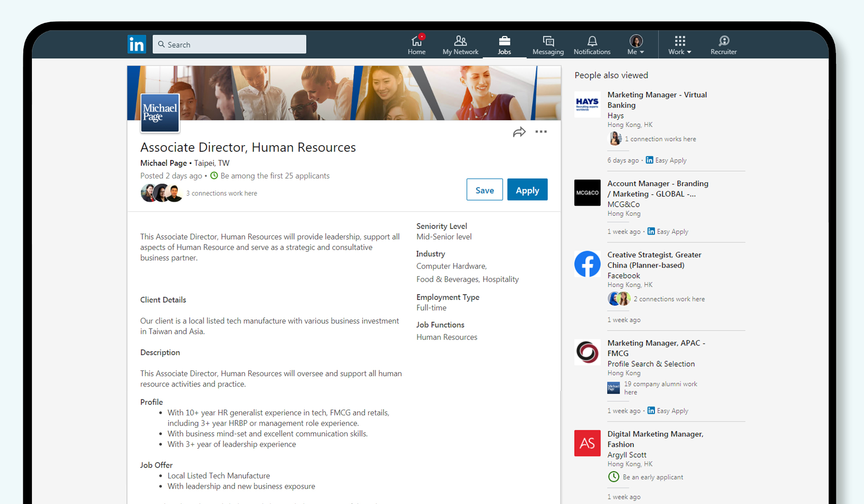864x504 pixels.
Task: Click the Argyll Scott company name
Action: (x=627, y=455)
